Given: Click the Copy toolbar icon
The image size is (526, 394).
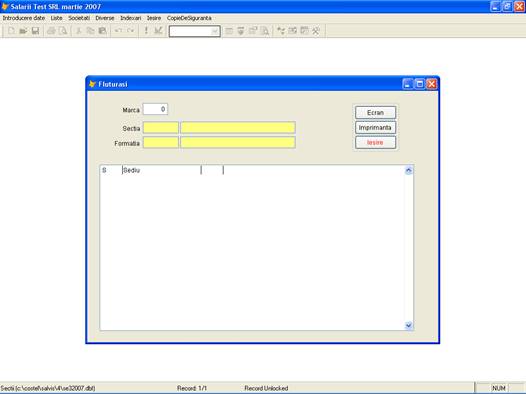Looking at the screenshot, I should [90, 31].
